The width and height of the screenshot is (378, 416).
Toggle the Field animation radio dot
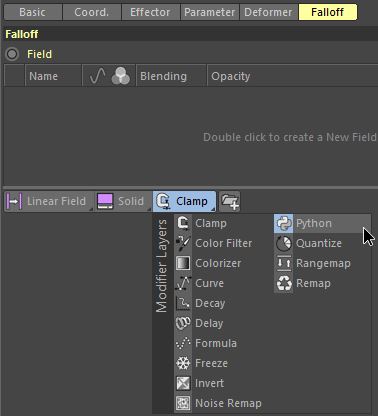click(12, 54)
